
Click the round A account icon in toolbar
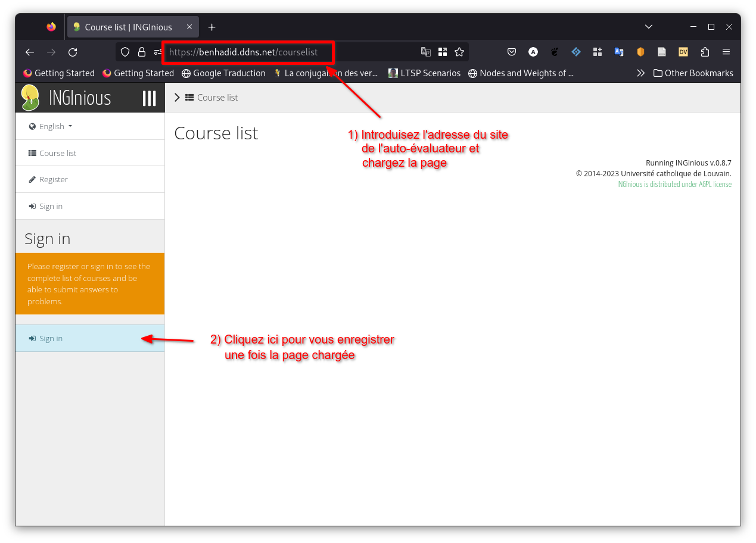tap(533, 52)
